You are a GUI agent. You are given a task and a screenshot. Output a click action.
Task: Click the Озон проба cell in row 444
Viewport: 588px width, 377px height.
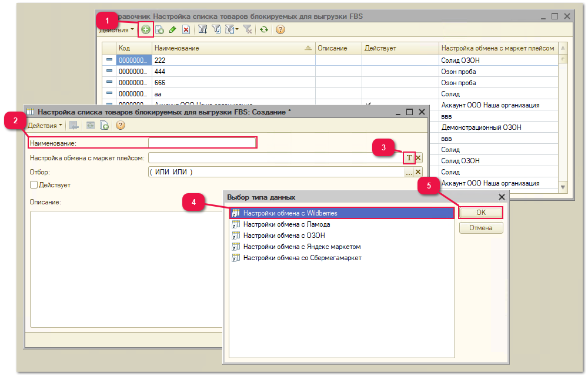(499, 72)
